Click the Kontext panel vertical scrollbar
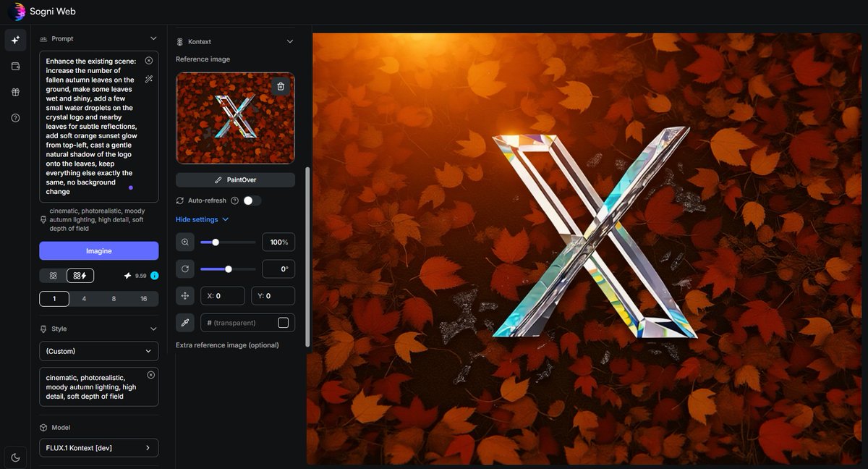868x469 pixels. pos(308,257)
